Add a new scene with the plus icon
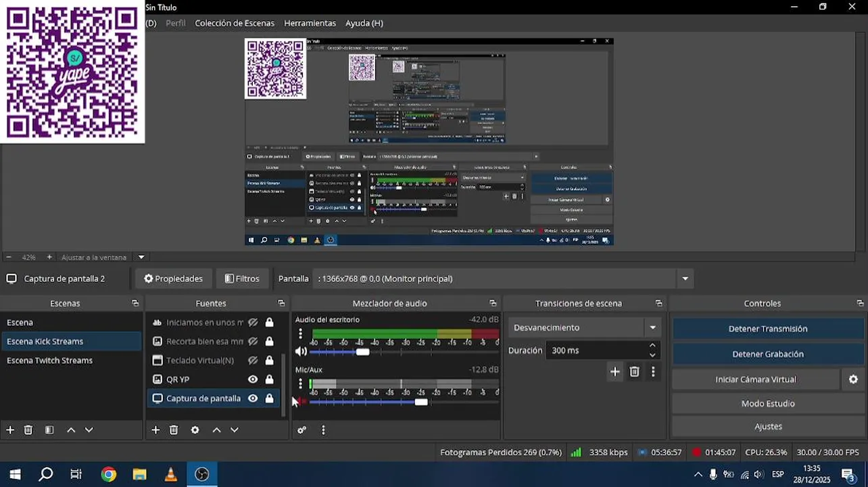This screenshot has width=868, height=487. pos(10,430)
